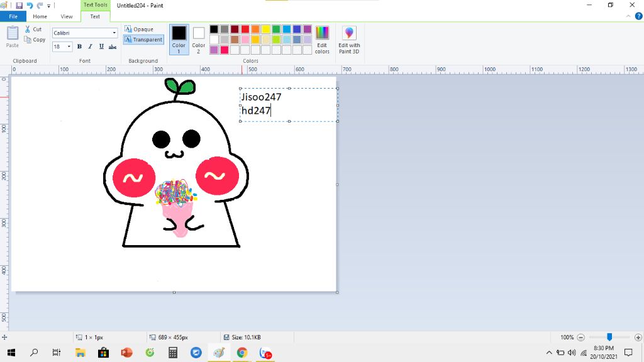Expand Customize Quick Access Toolbar arrow
Viewport: 644px width, 362px height.
pyautogui.click(x=49, y=6)
